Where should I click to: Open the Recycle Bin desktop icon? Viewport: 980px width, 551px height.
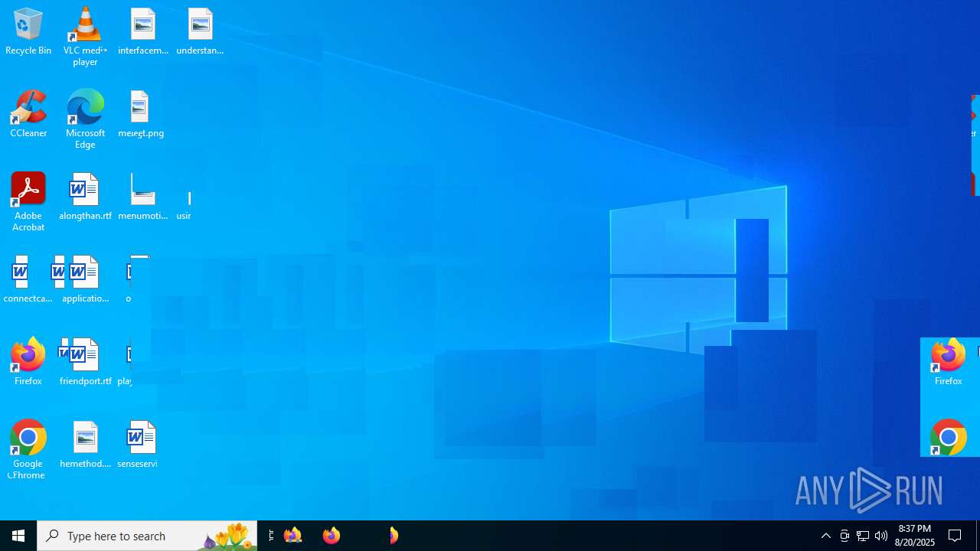(28, 32)
